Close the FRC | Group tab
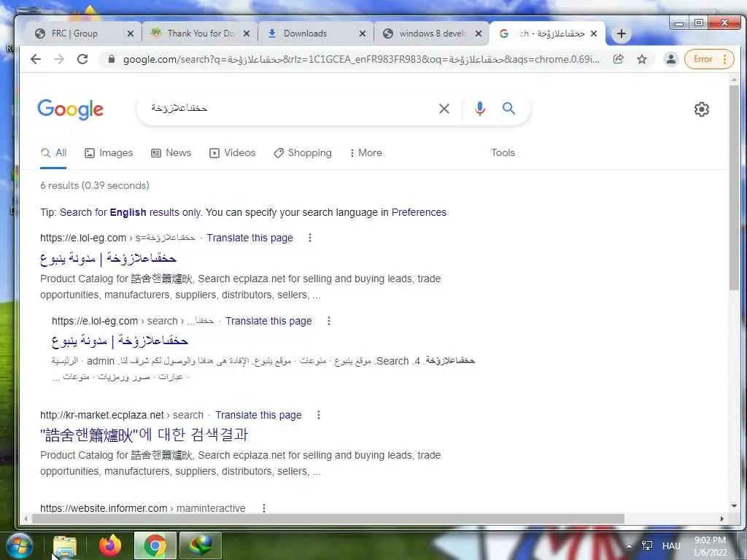The image size is (747, 560). click(x=131, y=34)
